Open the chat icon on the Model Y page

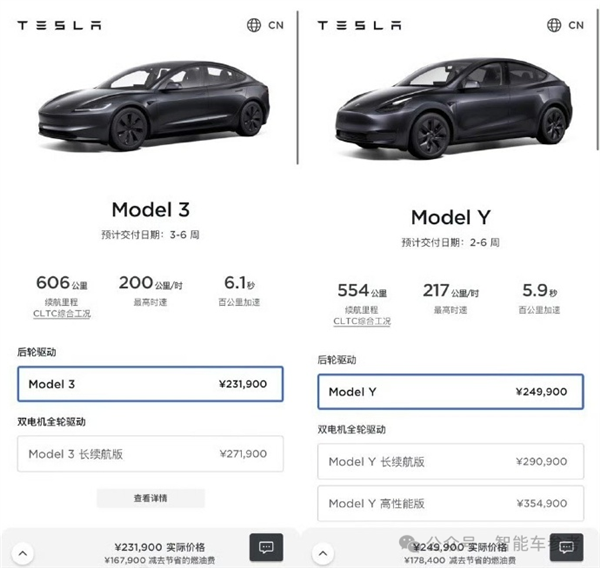tap(567, 547)
